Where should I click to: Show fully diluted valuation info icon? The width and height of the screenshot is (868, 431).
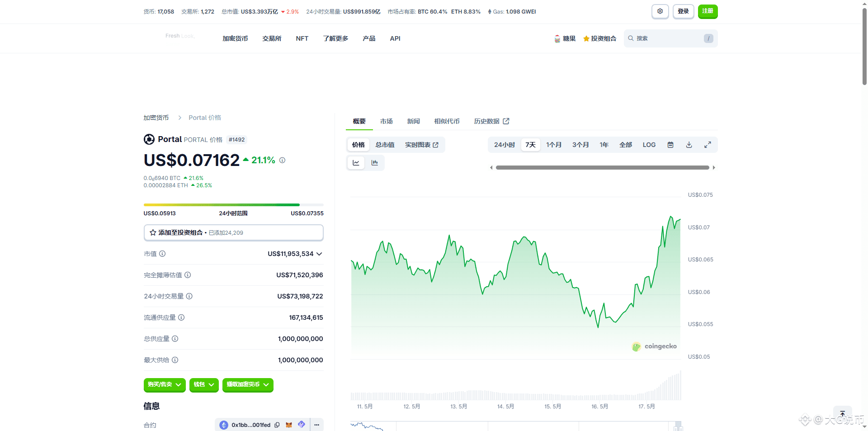[x=188, y=275]
